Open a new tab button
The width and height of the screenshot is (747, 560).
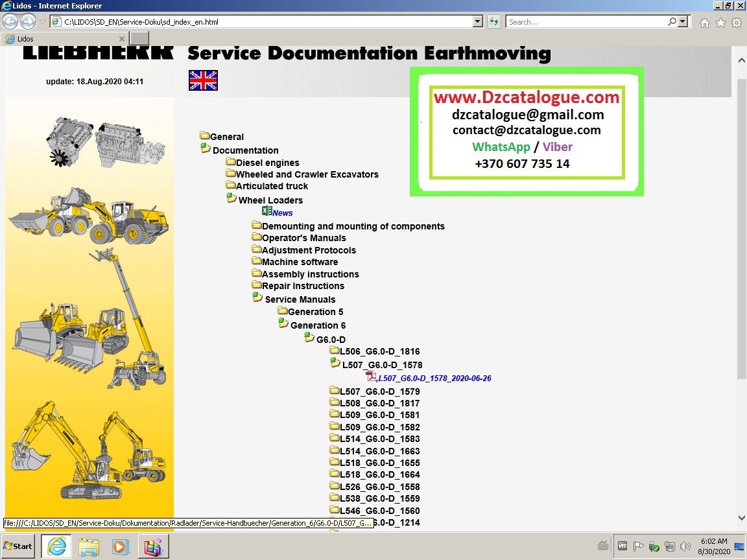coord(139,38)
